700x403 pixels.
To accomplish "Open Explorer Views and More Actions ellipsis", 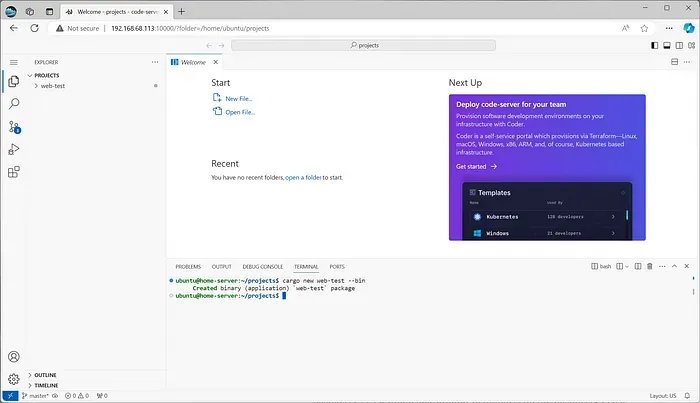I will (155, 62).
